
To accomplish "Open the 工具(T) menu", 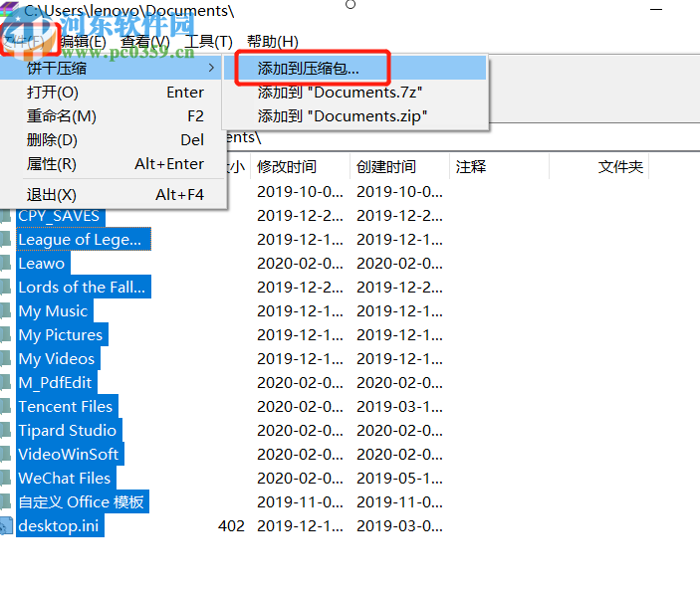I will [208, 42].
